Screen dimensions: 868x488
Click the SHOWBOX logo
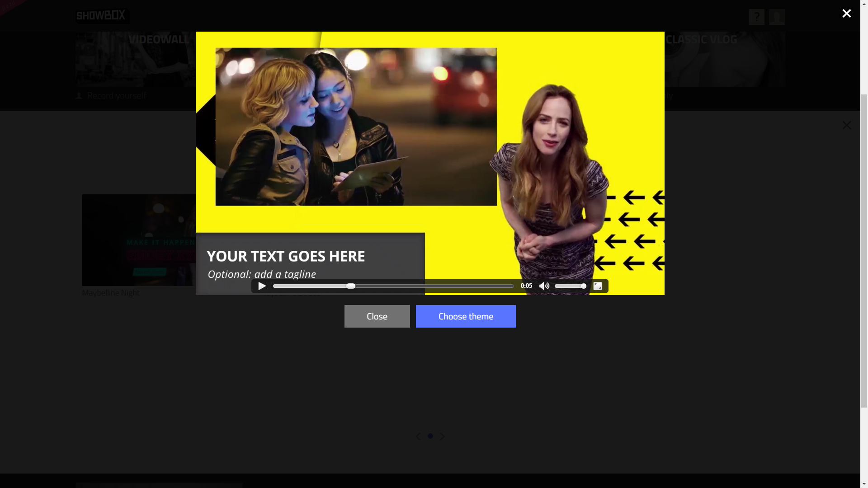coord(101,15)
